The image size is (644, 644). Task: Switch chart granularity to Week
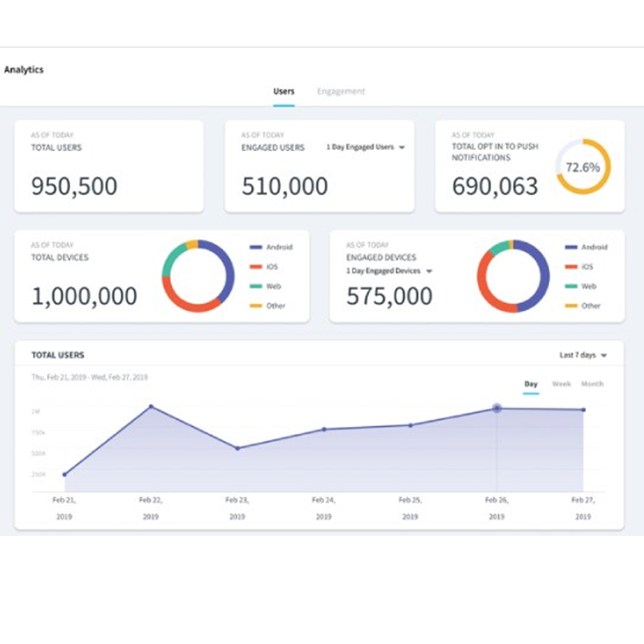[563, 384]
